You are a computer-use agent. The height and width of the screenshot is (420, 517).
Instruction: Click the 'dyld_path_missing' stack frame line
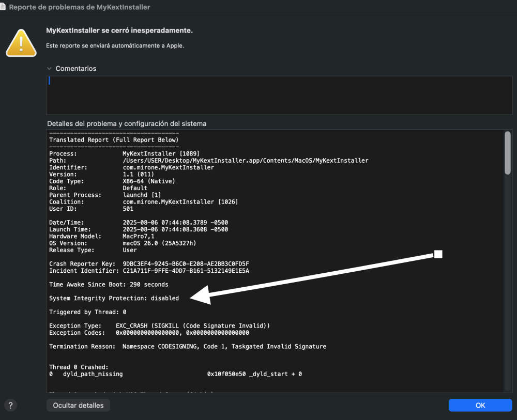(x=175, y=374)
